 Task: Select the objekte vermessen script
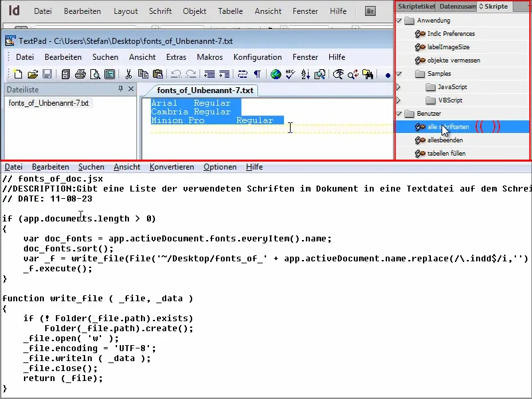(x=454, y=61)
